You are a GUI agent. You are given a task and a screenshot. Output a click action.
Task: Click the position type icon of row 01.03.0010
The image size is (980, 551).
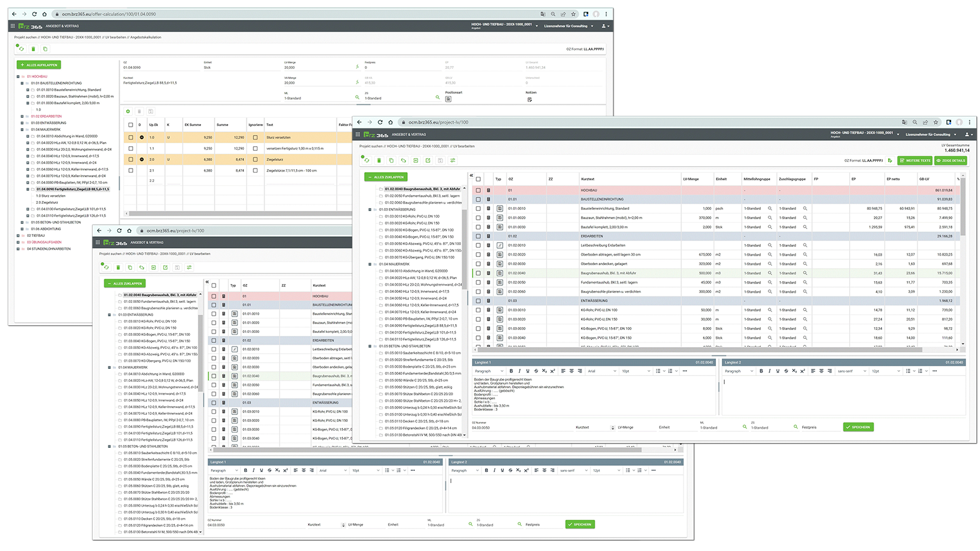500,310
